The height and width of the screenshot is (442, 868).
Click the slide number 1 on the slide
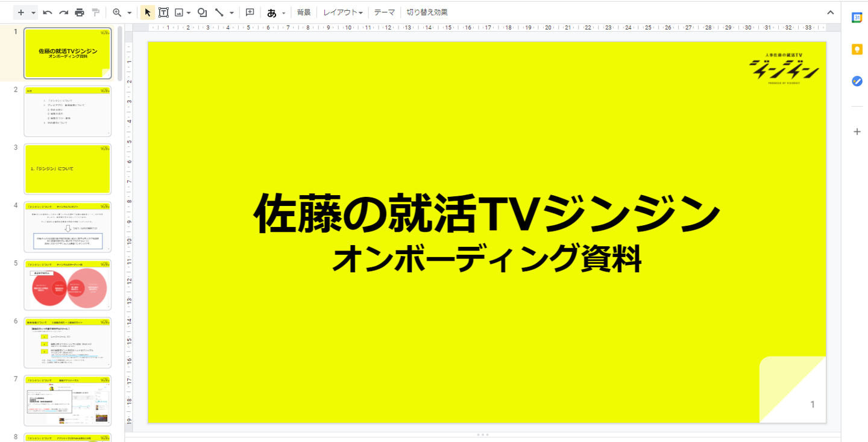point(813,405)
